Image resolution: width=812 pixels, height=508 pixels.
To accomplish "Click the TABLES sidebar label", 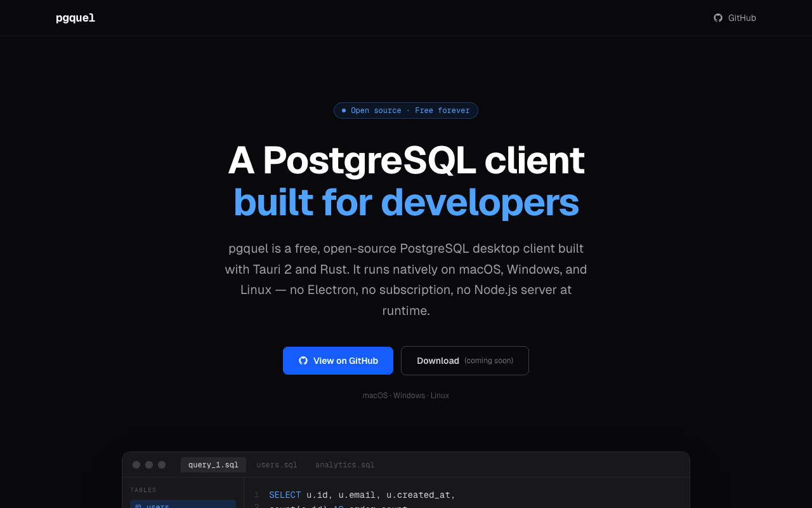I will 143,490.
